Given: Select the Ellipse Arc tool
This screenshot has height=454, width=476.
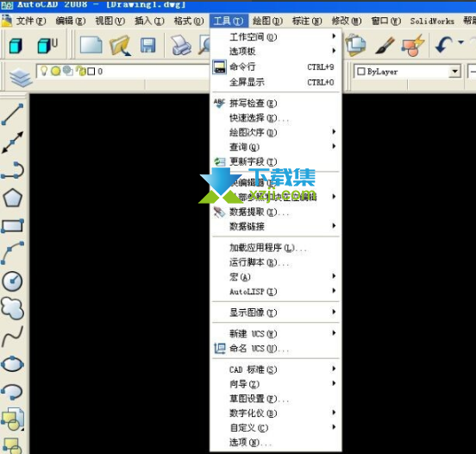Looking at the screenshot, I should pyautogui.click(x=12, y=392).
